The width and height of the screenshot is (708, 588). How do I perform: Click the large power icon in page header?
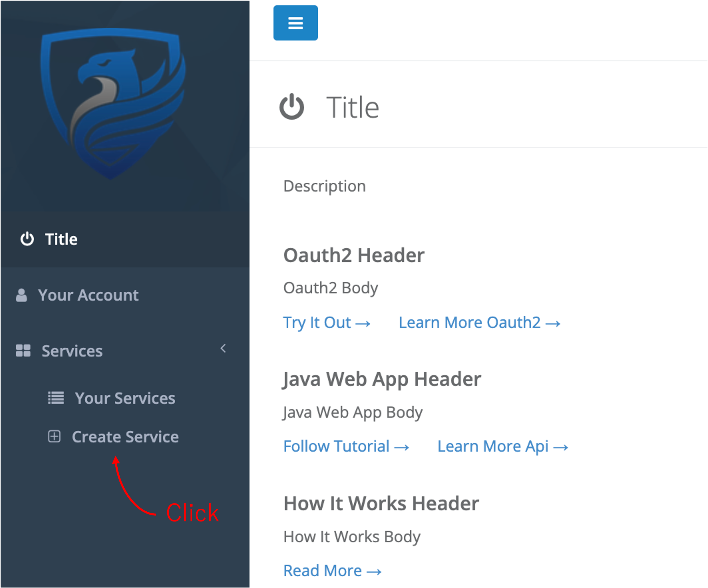click(292, 107)
